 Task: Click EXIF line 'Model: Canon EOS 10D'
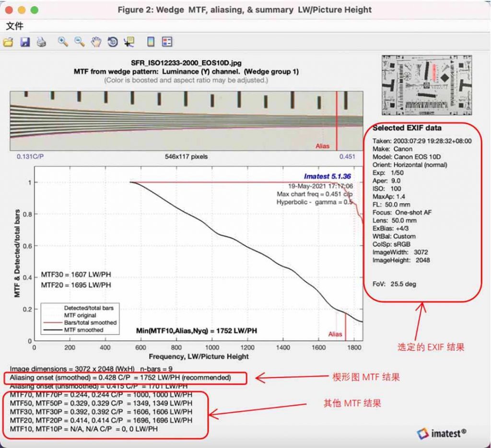(407, 157)
